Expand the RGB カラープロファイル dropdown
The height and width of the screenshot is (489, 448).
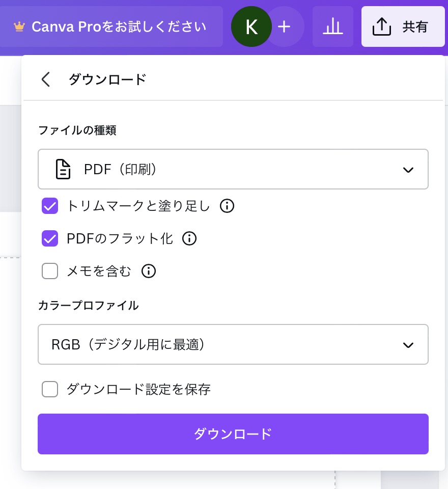coord(233,344)
